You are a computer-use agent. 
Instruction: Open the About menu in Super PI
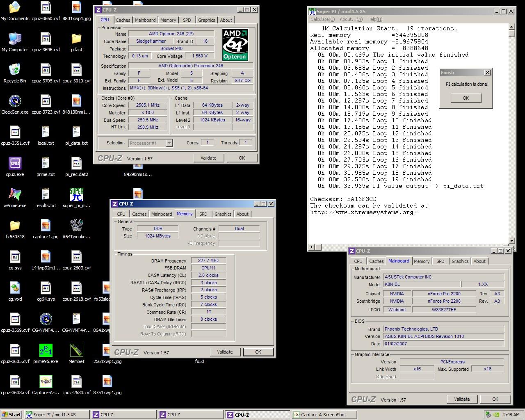(x=351, y=19)
